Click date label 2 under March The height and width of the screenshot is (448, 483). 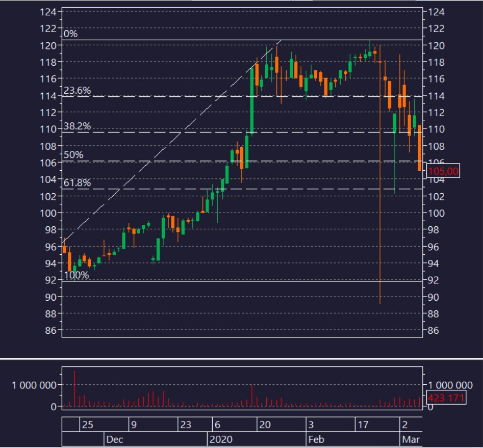pos(405,425)
